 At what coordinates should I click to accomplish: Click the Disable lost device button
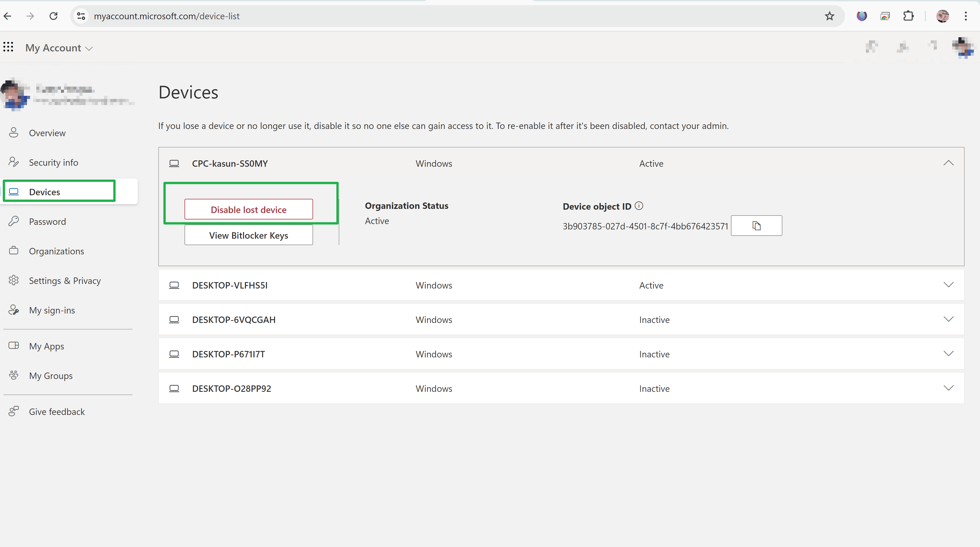tap(249, 209)
